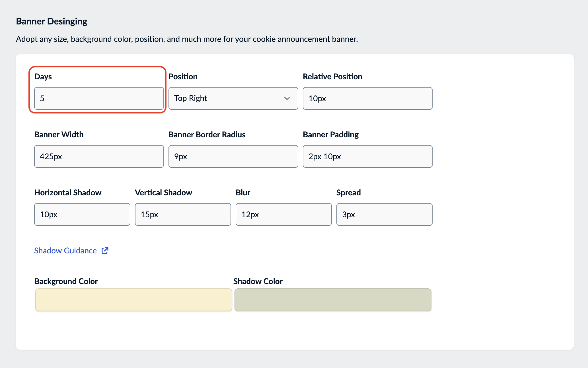
Task: Click the Banner Width input field
Action: (98, 156)
